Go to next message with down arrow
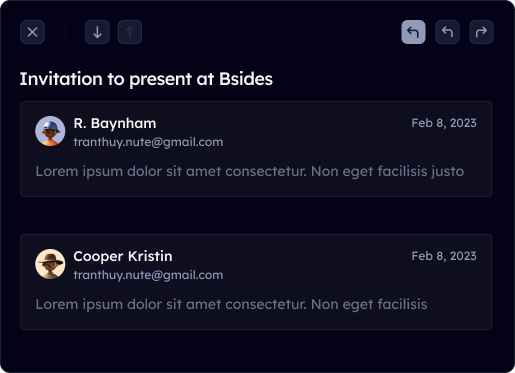This screenshot has width=515, height=373. [97, 32]
